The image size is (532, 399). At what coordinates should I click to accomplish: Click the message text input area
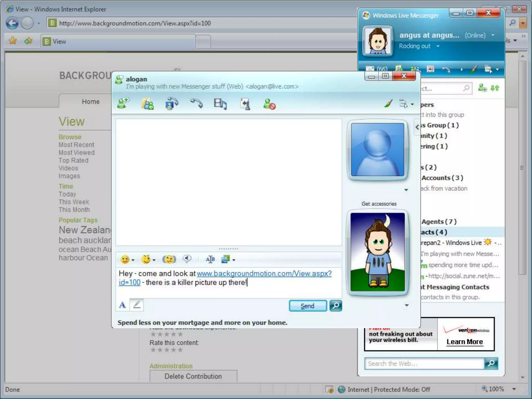coord(229,283)
